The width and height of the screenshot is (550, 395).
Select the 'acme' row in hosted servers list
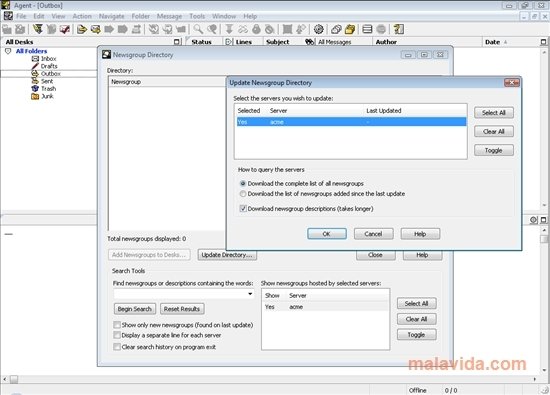(326, 307)
